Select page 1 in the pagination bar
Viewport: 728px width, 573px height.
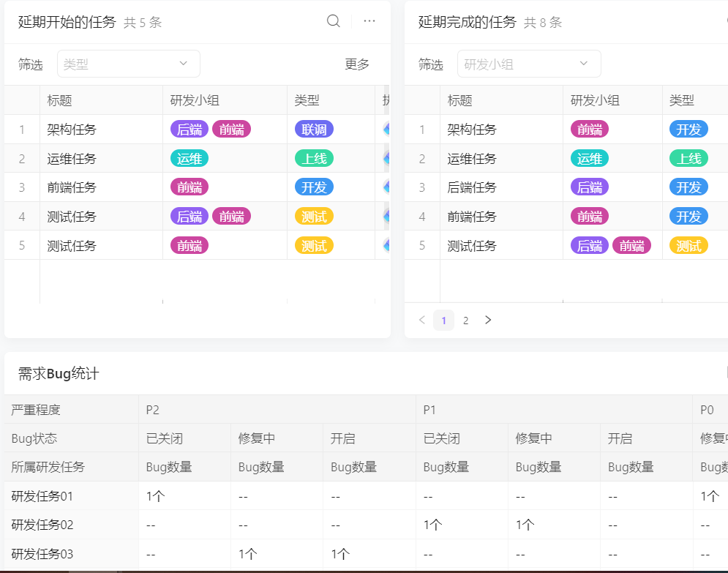443,320
